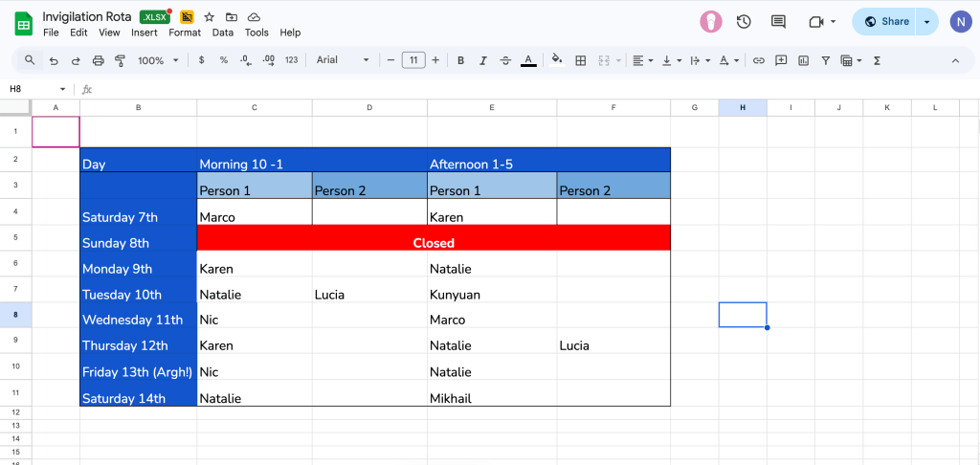This screenshot has width=980, height=465.
Task: Open version history clock icon
Action: click(x=744, y=22)
